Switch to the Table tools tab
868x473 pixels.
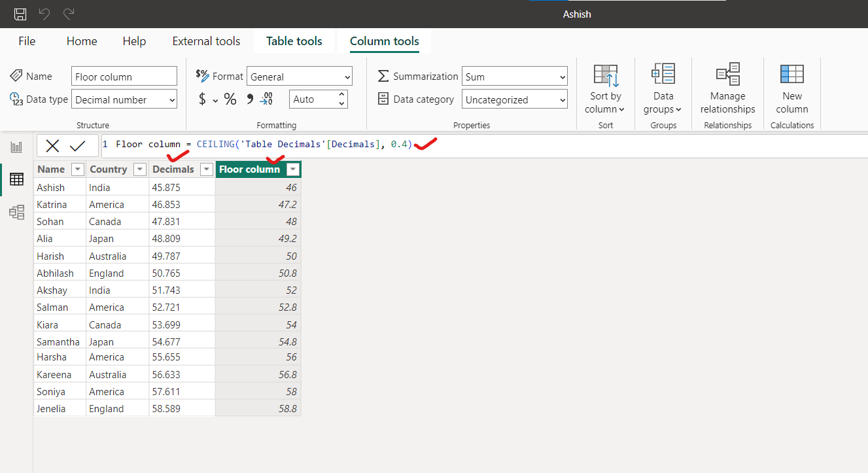(x=294, y=41)
